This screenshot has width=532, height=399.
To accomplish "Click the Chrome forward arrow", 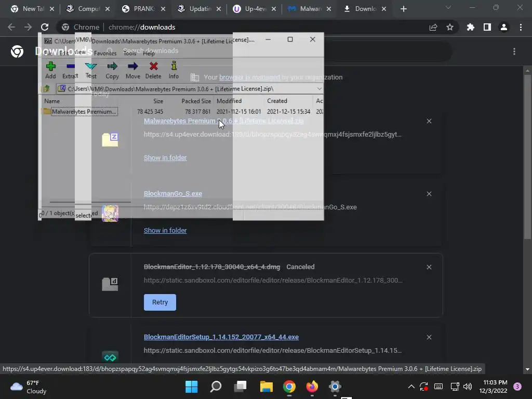I will coord(28,27).
